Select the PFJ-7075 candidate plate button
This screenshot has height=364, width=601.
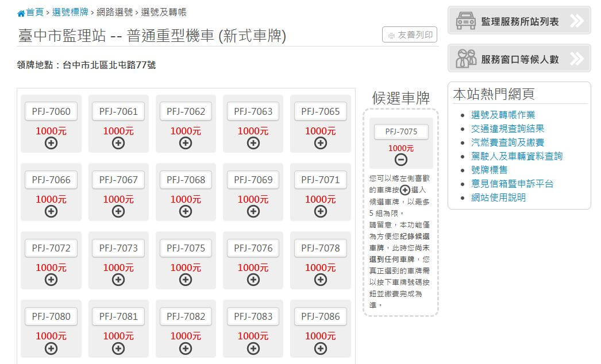click(401, 132)
